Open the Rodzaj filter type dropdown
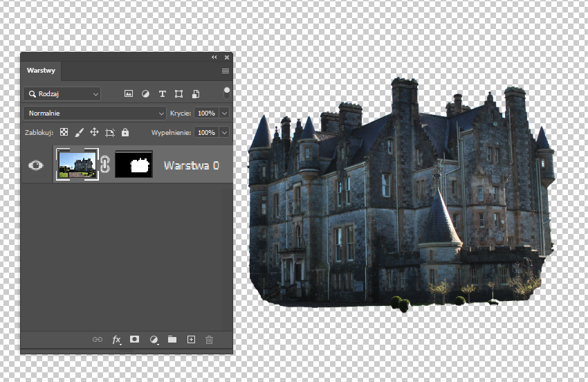 [62, 93]
